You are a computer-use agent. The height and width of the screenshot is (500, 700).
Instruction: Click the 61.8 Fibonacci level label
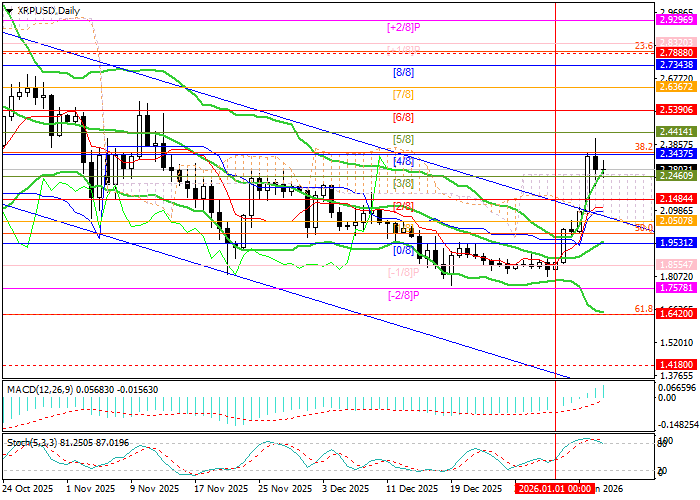tap(644, 309)
